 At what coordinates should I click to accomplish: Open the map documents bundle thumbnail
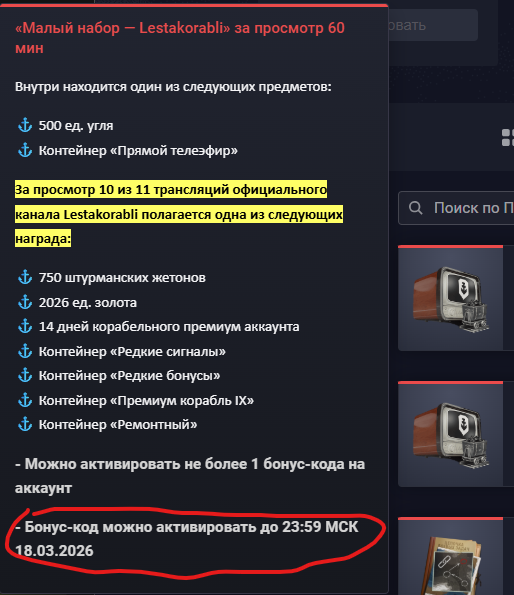click(x=450, y=556)
